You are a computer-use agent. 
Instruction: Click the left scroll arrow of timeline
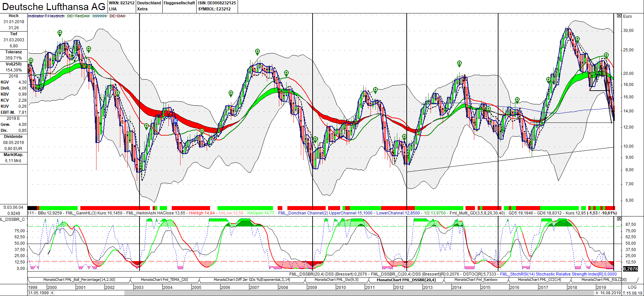pos(52,293)
